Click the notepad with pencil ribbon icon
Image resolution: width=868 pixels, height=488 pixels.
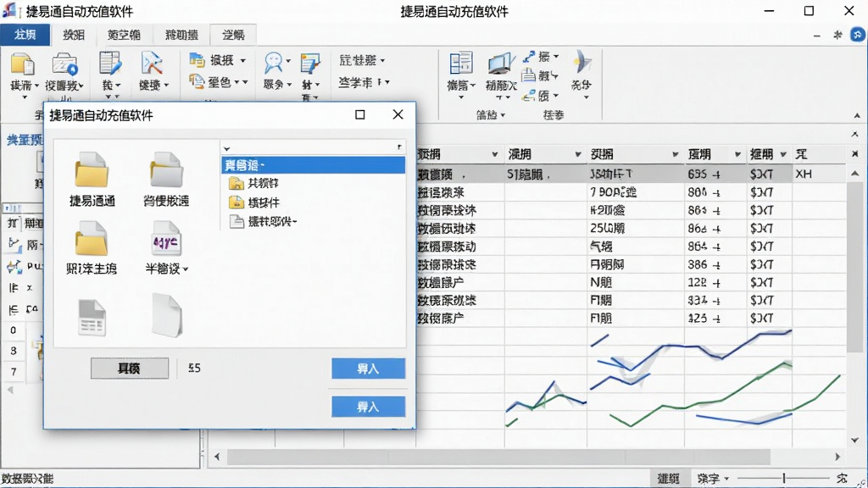(310, 63)
